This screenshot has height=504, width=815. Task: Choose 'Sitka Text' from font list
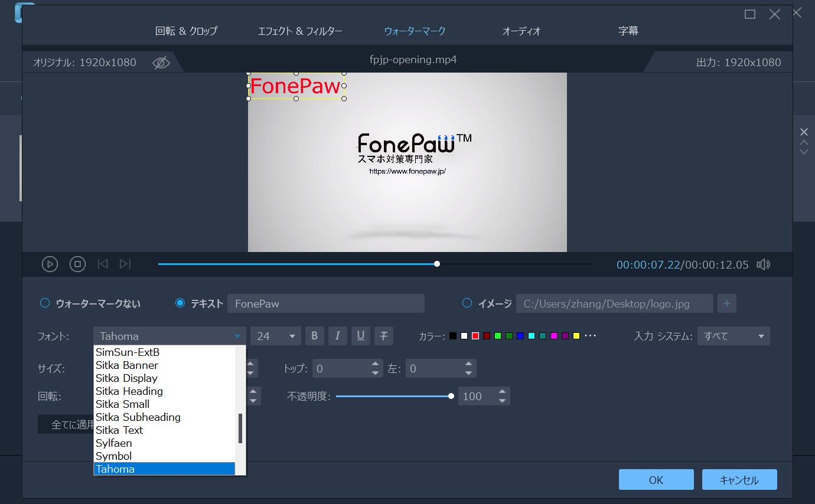click(164, 430)
